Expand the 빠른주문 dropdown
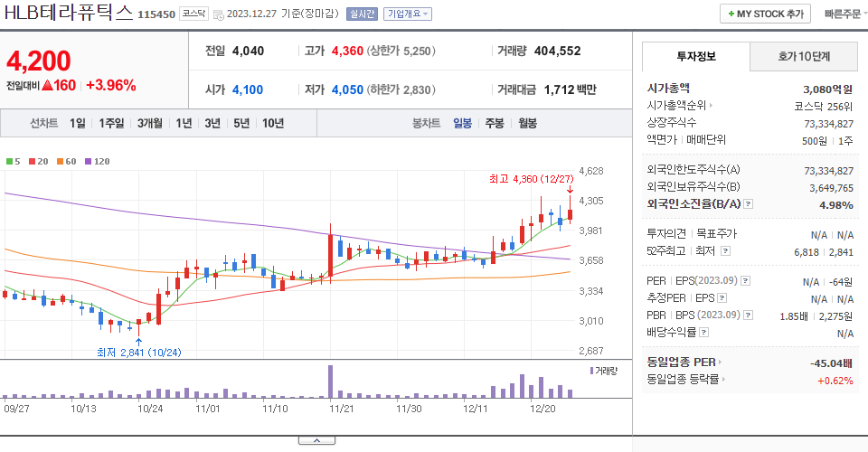 point(845,14)
